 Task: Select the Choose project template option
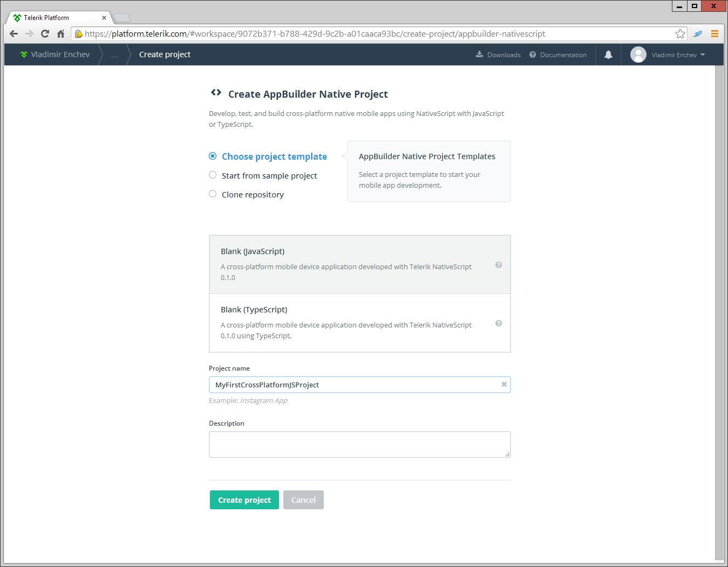click(x=213, y=156)
